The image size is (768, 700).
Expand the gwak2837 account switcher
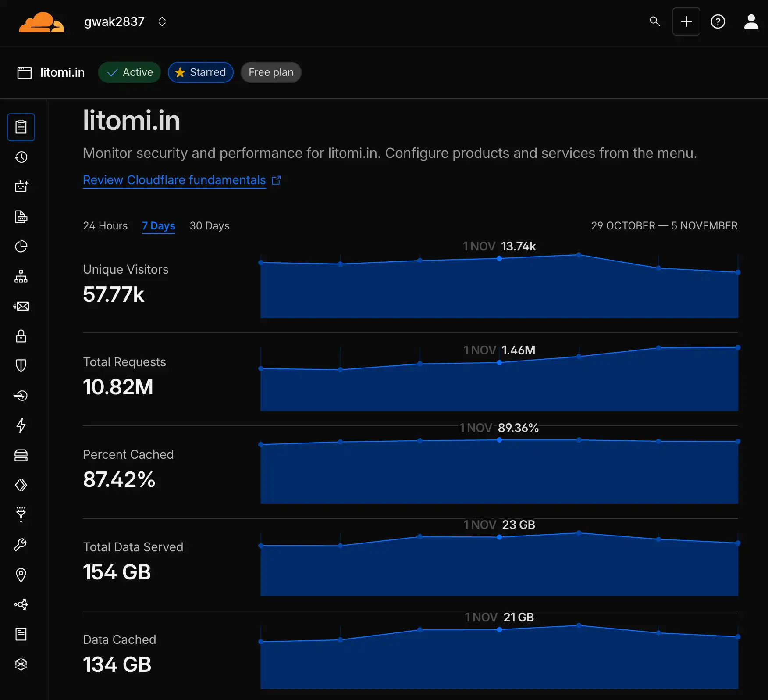[x=162, y=21]
